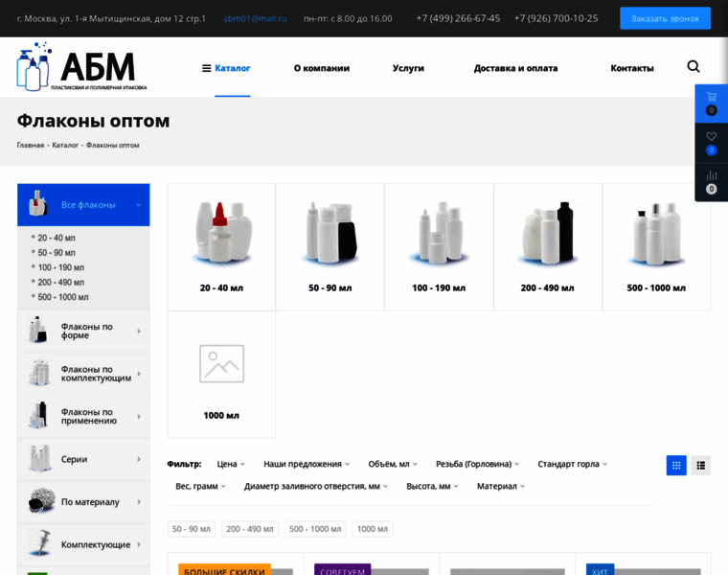Click the Флаконы по применению sidebar icon
The image size is (728, 575).
(x=38, y=415)
